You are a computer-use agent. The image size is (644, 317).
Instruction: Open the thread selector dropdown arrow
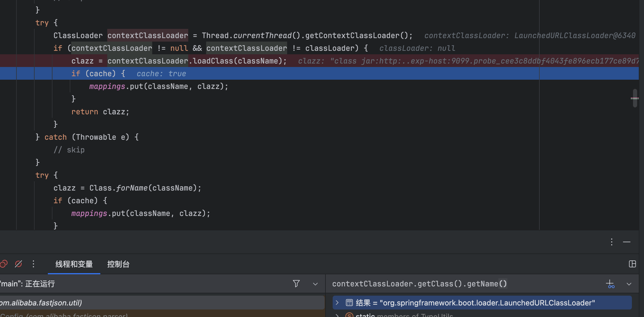pyautogui.click(x=315, y=284)
